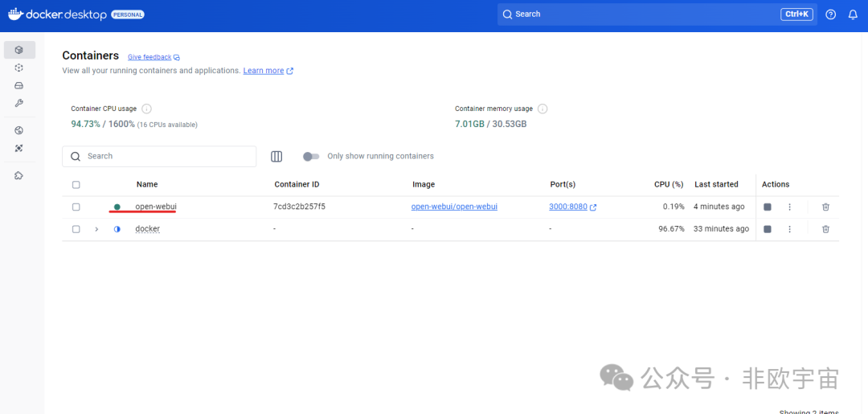Screen dimensions: 868x414
Task: Click the Docker Desktop whale logo
Action: coord(15,14)
